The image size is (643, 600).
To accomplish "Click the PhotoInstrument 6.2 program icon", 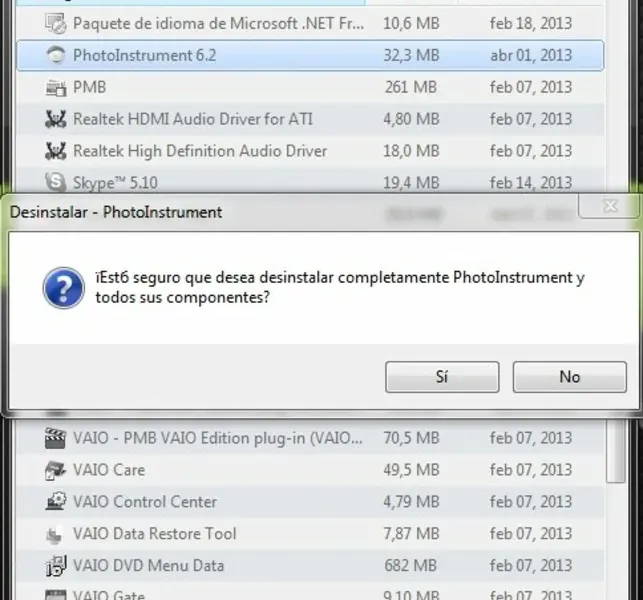I will point(57,56).
